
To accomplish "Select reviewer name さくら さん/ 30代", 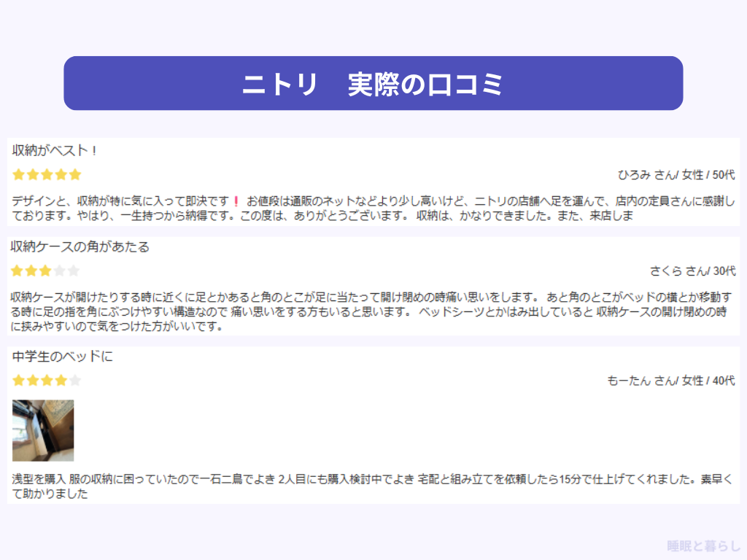I will click(x=693, y=271).
